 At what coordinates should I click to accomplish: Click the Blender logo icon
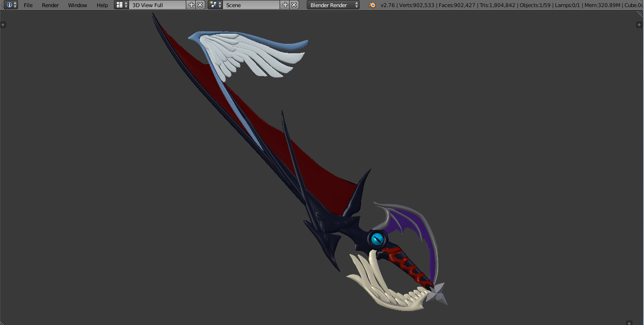pyautogui.click(x=372, y=5)
